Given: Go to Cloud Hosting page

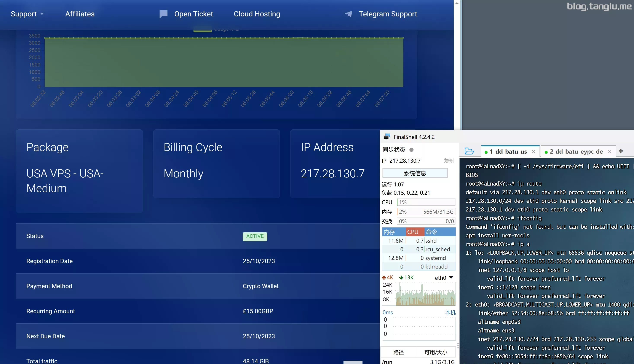Looking at the screenshot, I should coord(257,14).
